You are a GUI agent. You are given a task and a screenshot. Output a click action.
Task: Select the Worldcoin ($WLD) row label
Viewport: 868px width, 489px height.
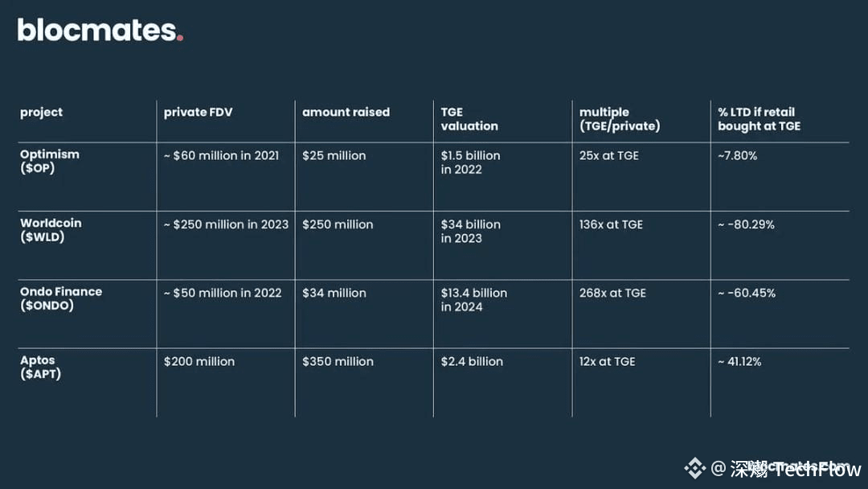pos(51,230)
